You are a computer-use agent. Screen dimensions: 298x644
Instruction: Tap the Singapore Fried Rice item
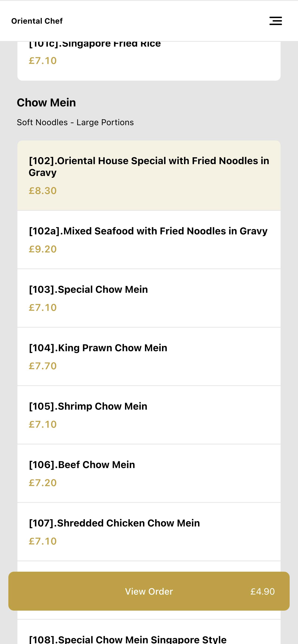point(149,61)
